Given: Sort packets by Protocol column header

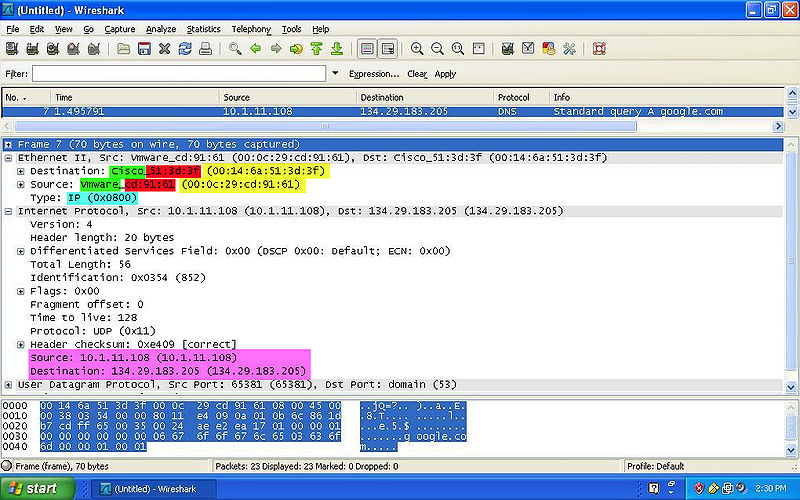Looking at the screenshot, I should [x=521, y=97].
